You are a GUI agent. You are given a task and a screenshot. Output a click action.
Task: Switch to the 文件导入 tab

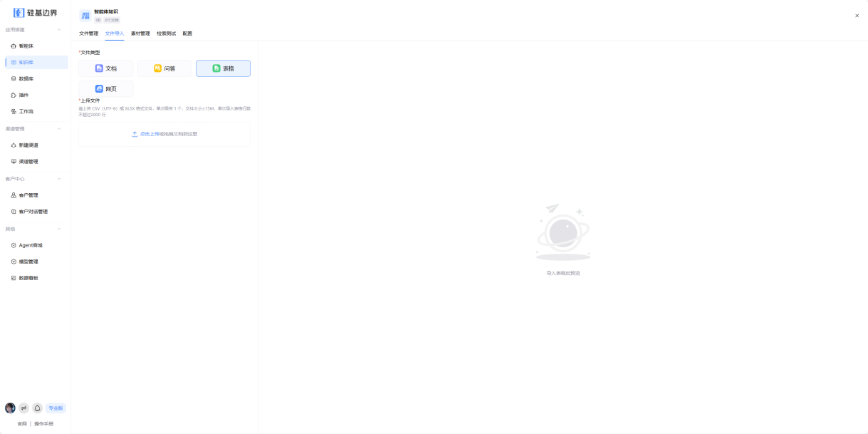coord(115,33)
